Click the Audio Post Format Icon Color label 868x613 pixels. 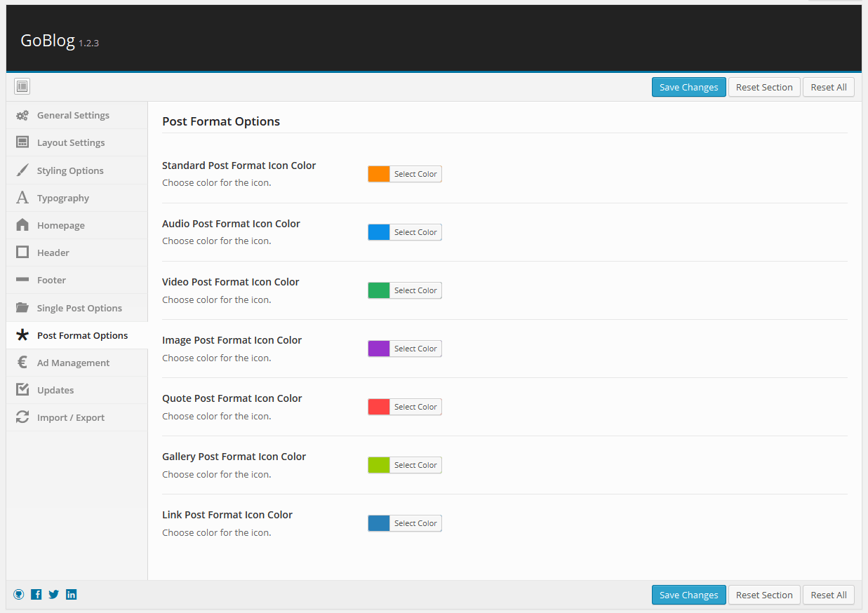click(231, 224)
